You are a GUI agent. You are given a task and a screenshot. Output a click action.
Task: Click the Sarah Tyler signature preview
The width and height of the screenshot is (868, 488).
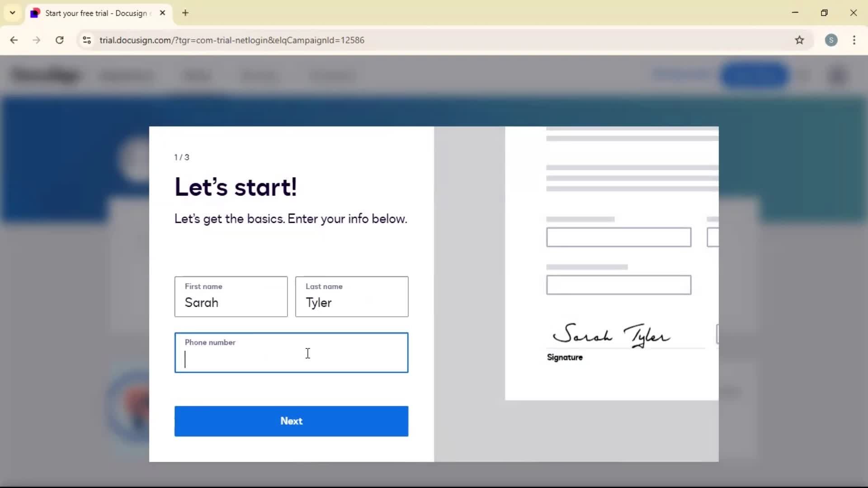pyautogui.click(x=611, y=335)
